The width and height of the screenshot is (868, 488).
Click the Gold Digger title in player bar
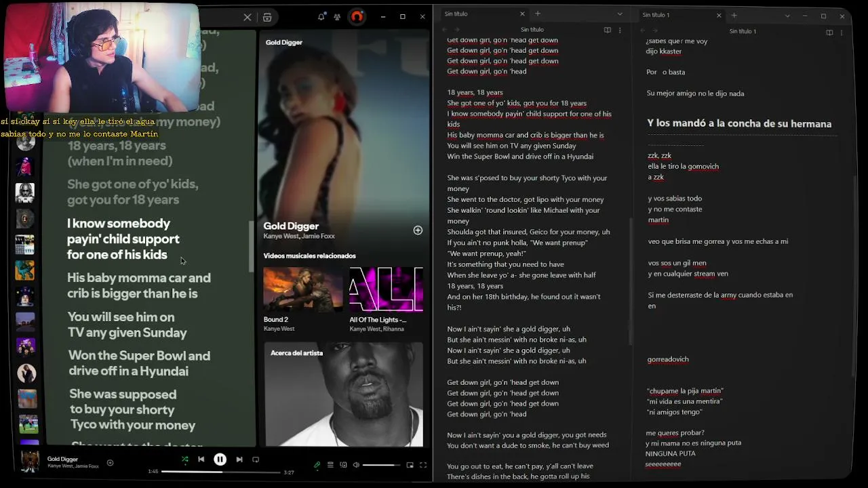pyautogui.click(x=62, y=459)
